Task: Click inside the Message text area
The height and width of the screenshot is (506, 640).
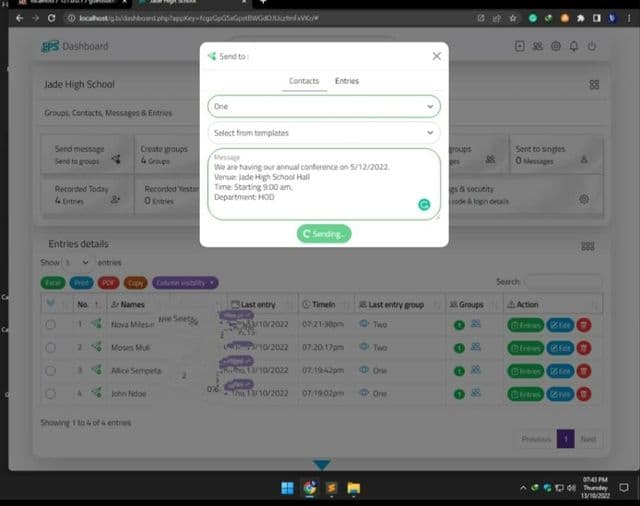Action: [x=324, y=184]
